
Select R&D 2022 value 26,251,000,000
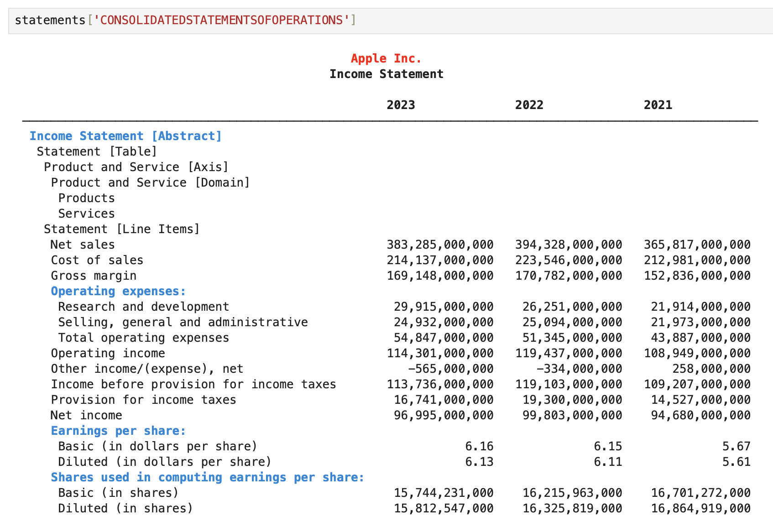tap(572, 307)
